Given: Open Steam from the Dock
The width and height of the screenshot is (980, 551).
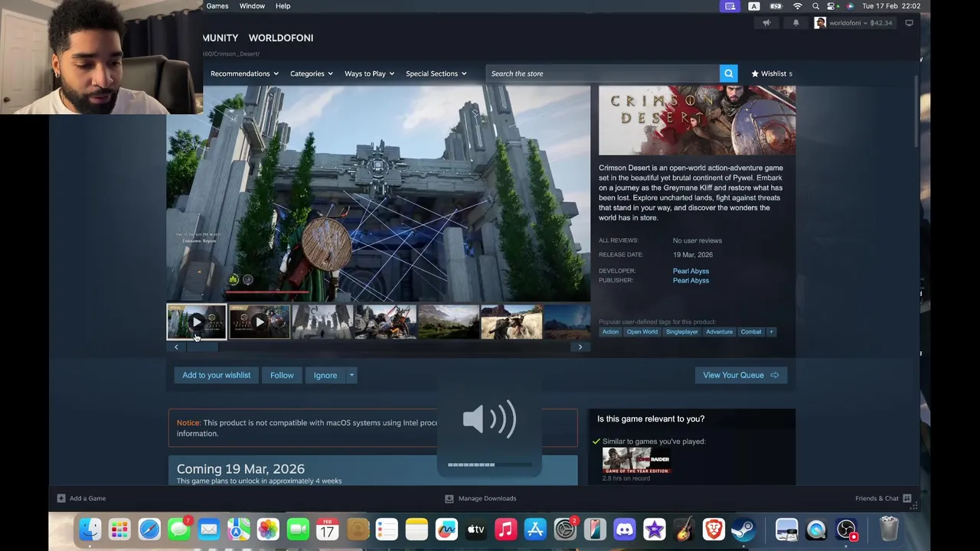Looking at the screenshot, I should pyautogui.click(x=743, y=529).
